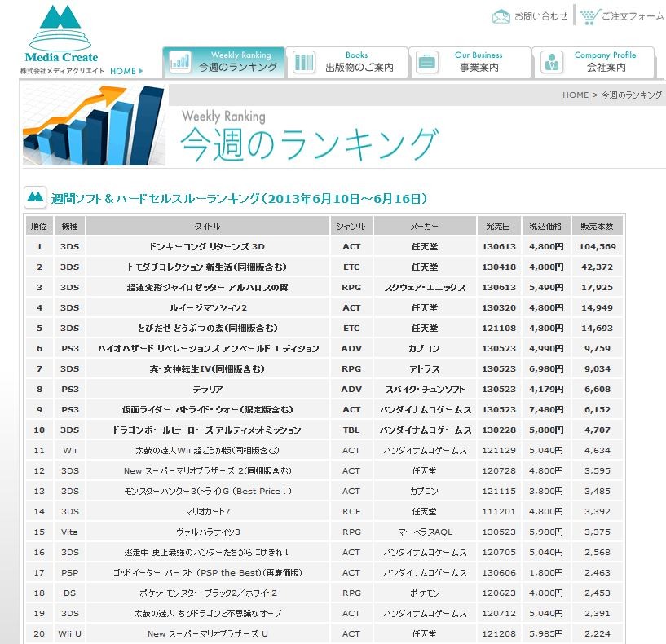Click platform PSP in row 17
Viewport: 666px width, 644px height.
coord(69,572)
